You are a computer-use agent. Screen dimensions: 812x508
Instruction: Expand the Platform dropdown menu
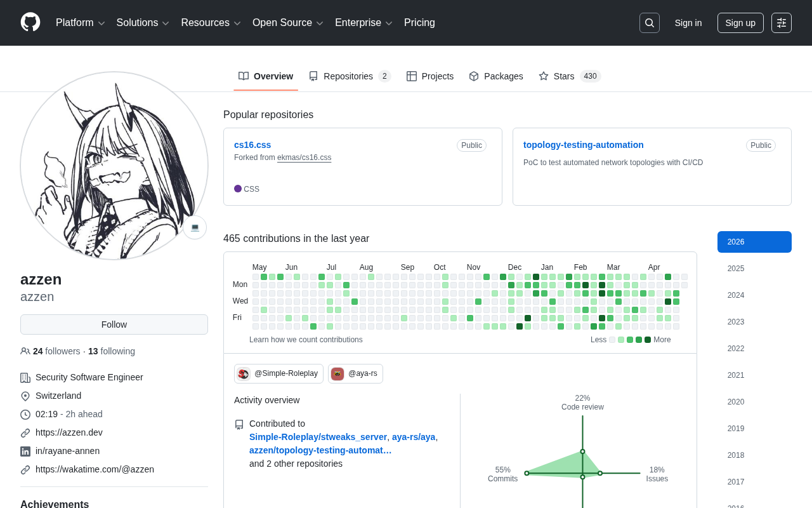(80, 23)
